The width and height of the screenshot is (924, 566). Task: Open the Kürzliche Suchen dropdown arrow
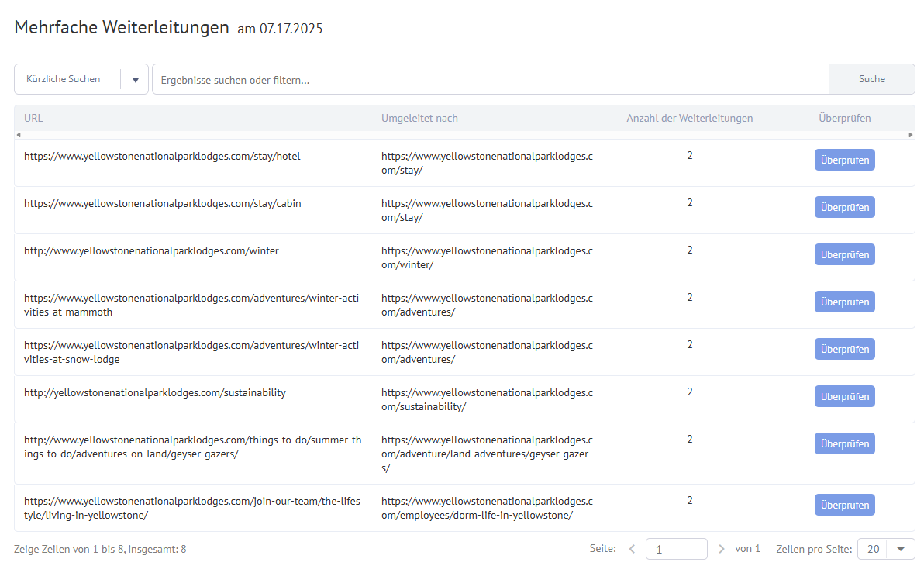[x=136, y=80]
